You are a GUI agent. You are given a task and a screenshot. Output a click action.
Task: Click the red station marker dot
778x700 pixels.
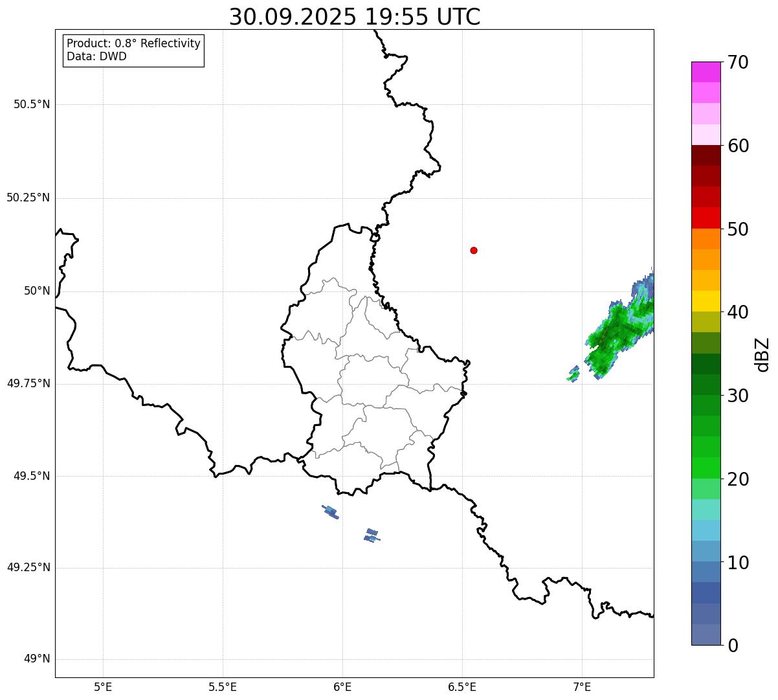coord(474,250)
